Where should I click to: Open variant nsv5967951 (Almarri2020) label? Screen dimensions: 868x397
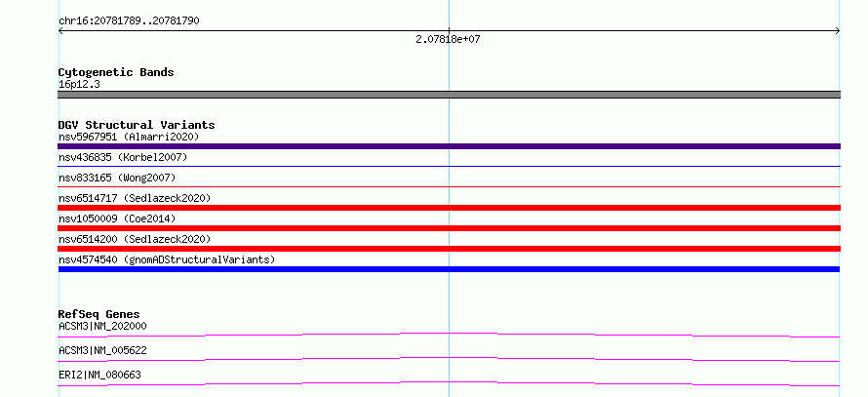(x=129, y=137)
